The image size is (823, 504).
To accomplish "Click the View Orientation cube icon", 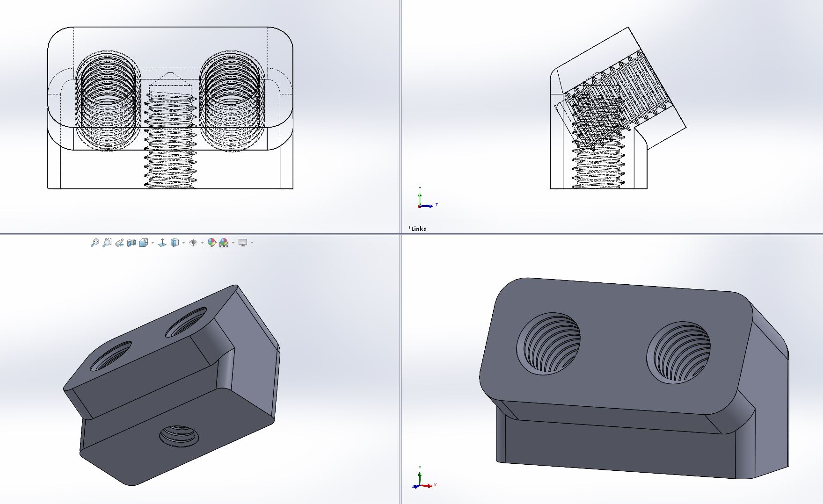I will point(144,243).
